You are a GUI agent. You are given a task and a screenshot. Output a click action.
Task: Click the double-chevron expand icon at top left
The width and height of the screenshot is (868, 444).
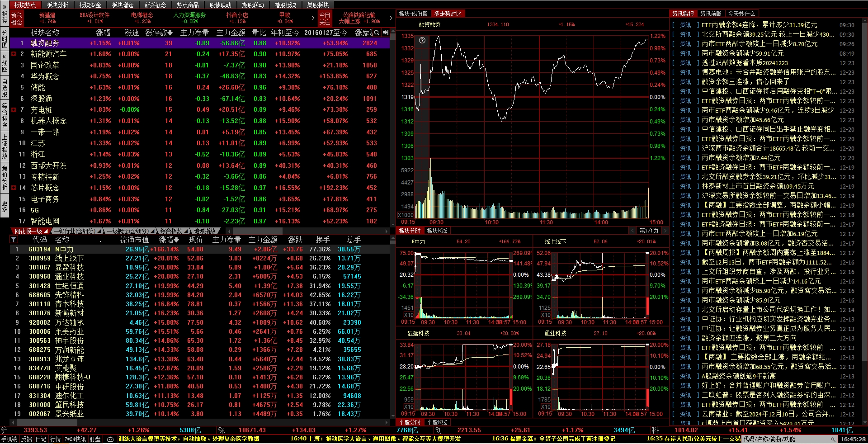coord(4,5)
